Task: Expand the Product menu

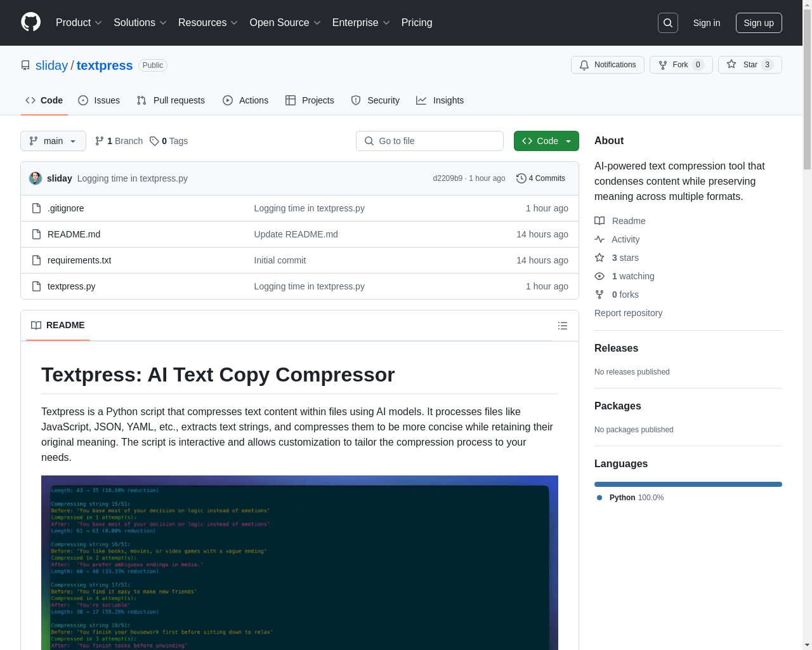Action: (79, 23)
